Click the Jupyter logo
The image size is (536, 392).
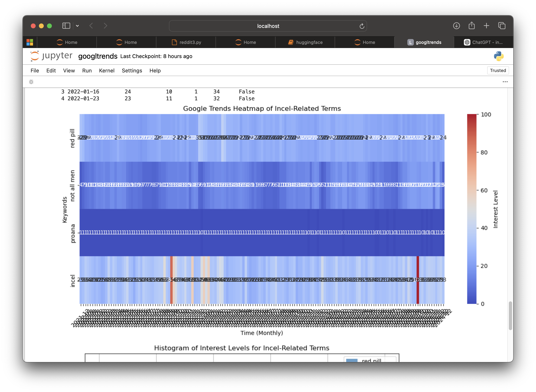[51, 56]
